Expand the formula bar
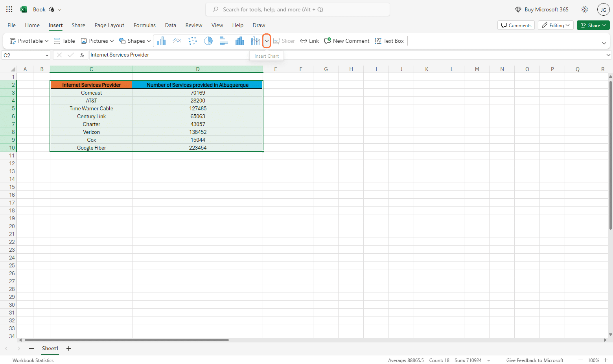This screenshot has width=613, height=364. pyautogui.click(x=608, y=55)
